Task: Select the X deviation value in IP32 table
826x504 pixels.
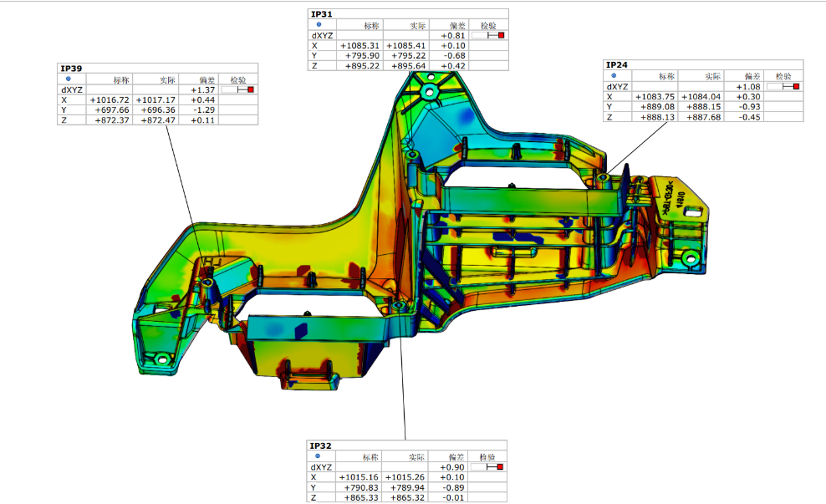Action: coord(453,477)
